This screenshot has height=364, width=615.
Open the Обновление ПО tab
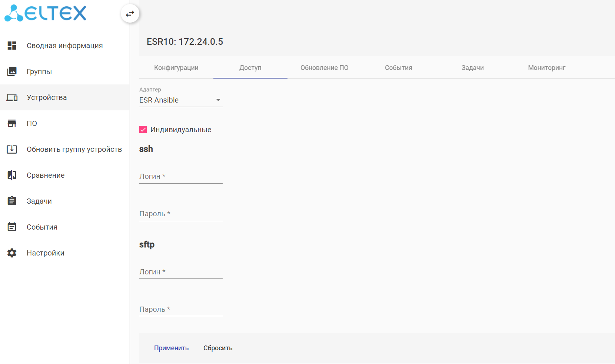click(324, 68)
